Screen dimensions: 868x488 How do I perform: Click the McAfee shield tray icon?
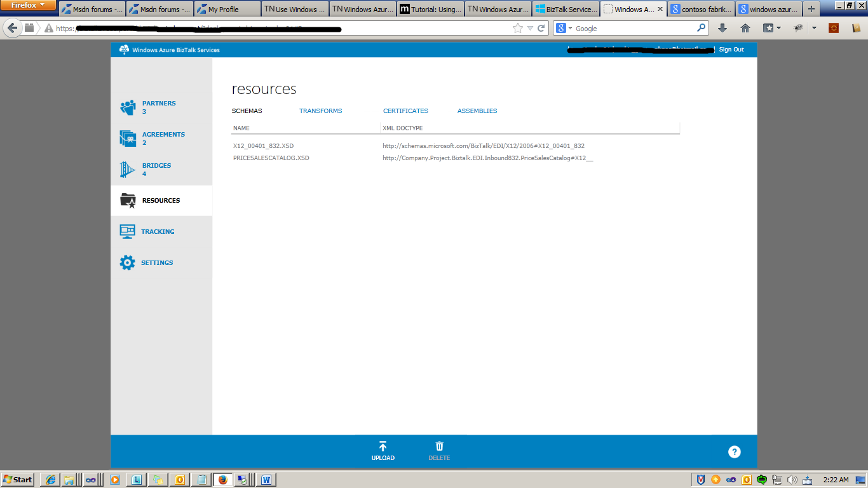701,480
